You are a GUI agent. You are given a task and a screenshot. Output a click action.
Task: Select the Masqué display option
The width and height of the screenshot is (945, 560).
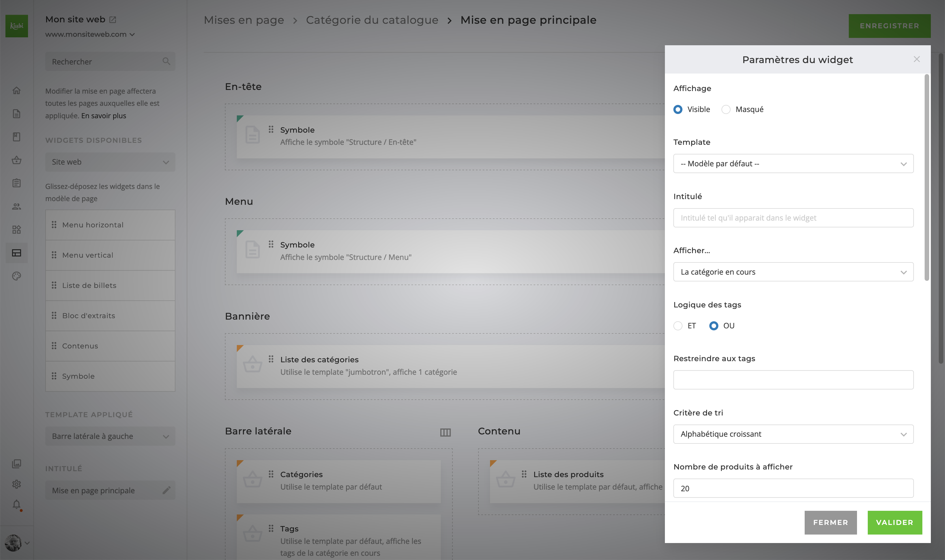tap(726, 109)
